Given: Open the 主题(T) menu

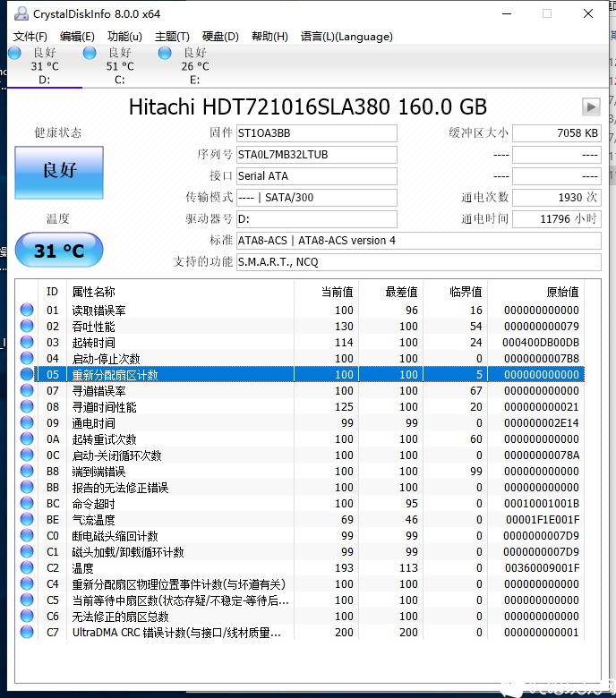Looking at the screenshot, I should pyautogui.click(x=172, y=37).
